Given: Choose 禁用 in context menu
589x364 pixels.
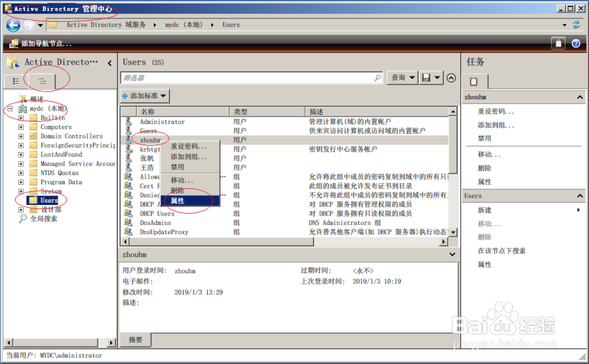Looking at the screenshot, I should click(x=190, y=167).
